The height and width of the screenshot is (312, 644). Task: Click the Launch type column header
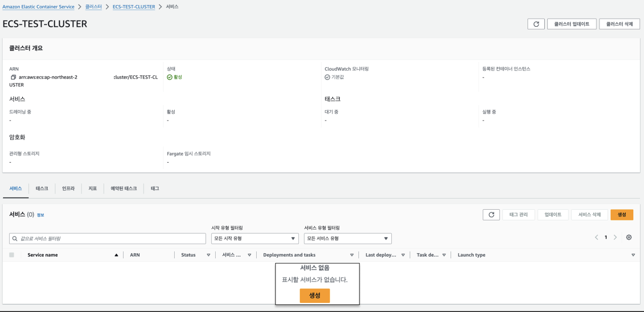471,255
